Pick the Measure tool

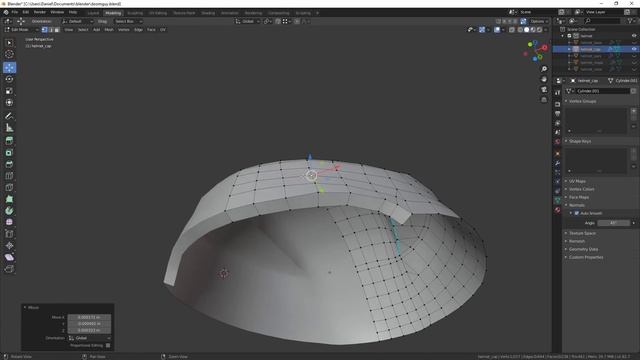point(9,128)
